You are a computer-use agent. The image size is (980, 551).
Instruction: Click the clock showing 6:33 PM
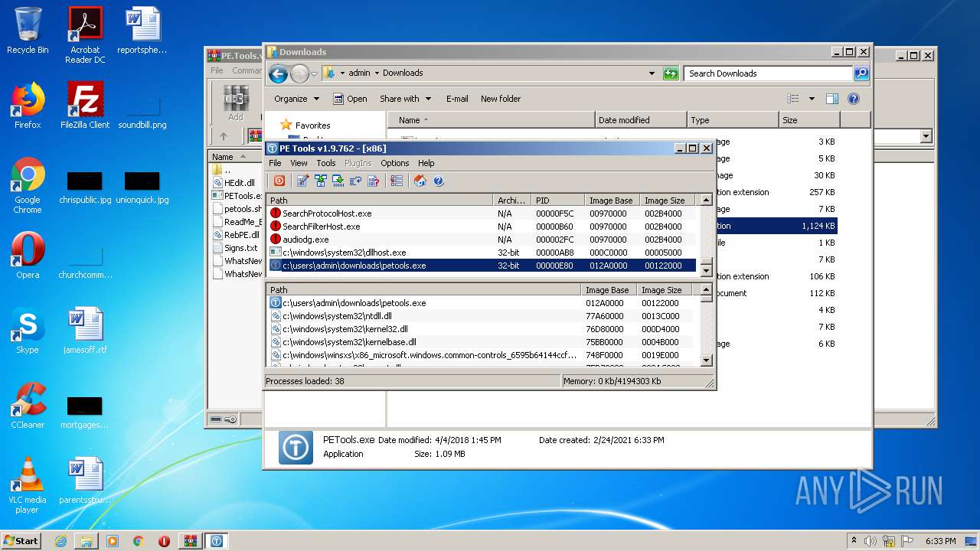point(940,541)
